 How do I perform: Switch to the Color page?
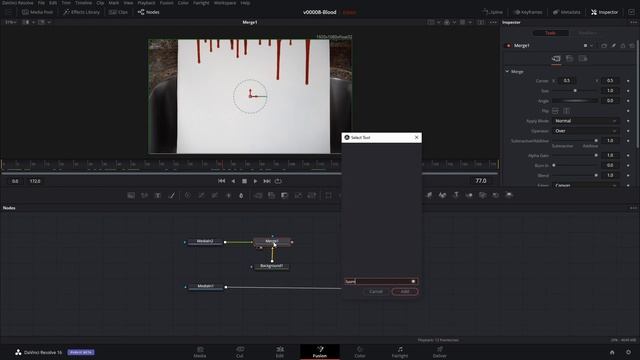point(360,352)
